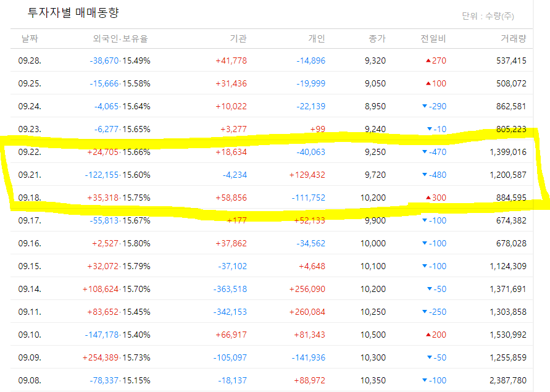Viewport: 550px width, 392px height.
Task: Click the 단위 : 수량(주) label
Action: tap(488, 16)
